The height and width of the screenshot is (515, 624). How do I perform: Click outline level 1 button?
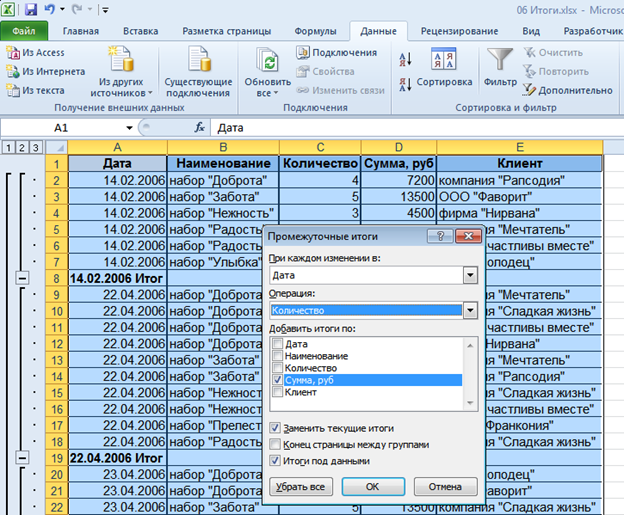click(x=8, y=148)
